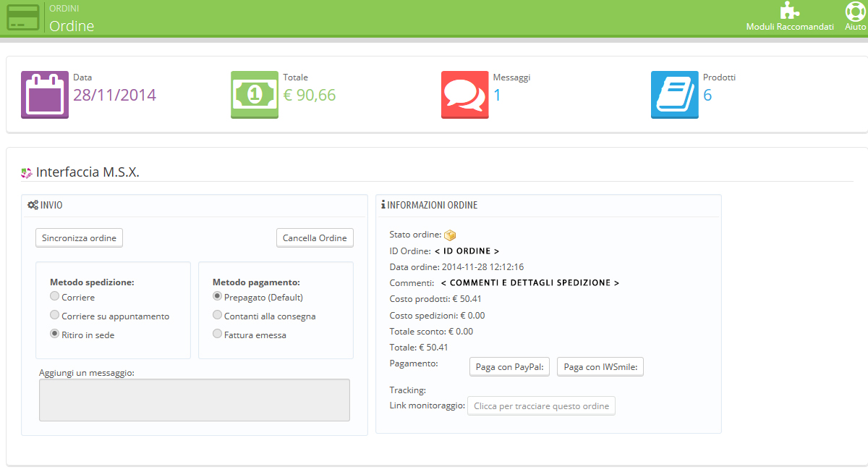This screenshot has height=475, width=868.
Task: Click the date value 28/11/2014
Action: (x=114, y=95)
